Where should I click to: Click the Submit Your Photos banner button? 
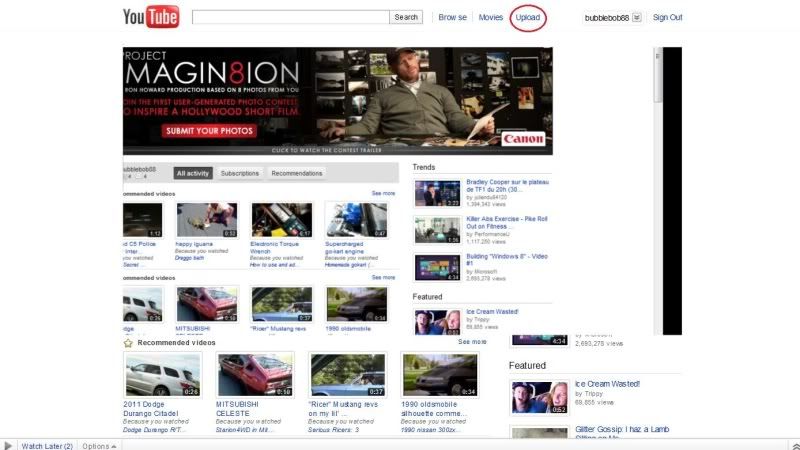tap(209, 131)
